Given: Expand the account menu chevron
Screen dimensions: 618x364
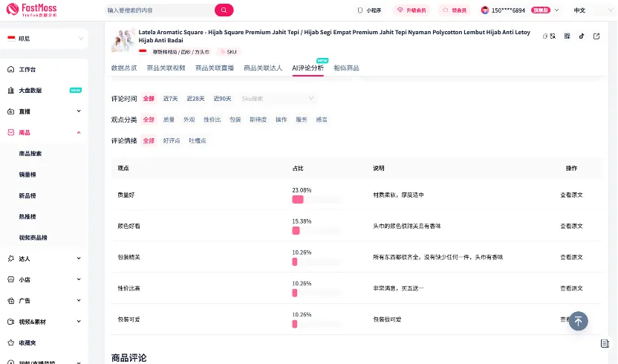Looking at the screenshot, I should (556, 10).
